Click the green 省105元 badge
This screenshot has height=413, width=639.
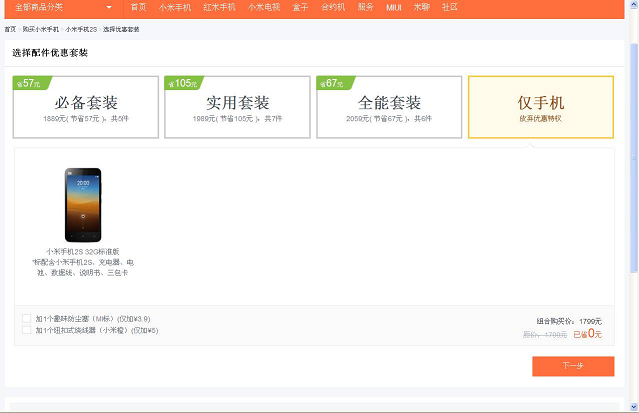(183, 83)
